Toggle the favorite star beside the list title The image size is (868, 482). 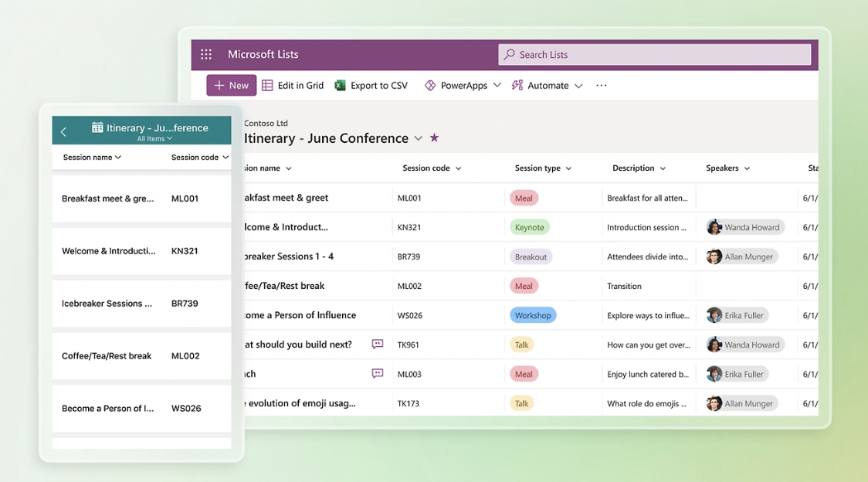434,138
